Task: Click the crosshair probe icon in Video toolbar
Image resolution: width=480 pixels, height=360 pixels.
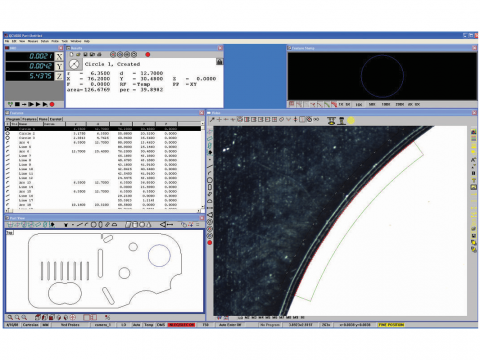Action: pos(219,119)
